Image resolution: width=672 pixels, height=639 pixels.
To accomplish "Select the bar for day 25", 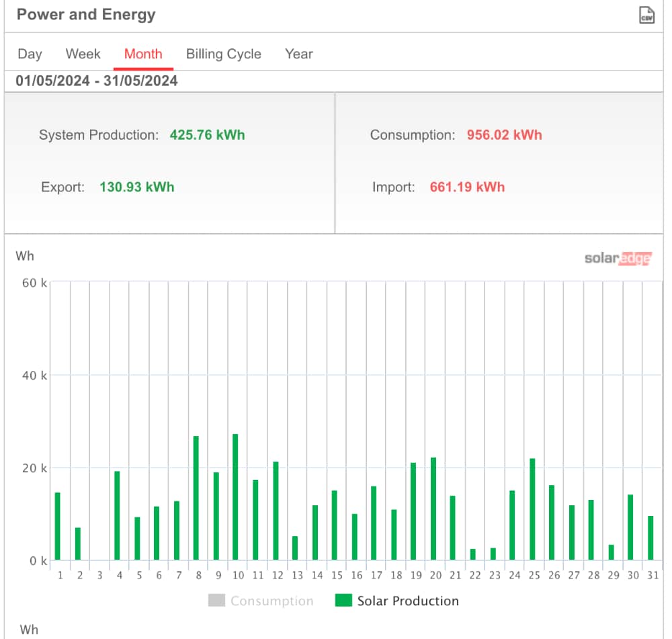I will point(532,509).
